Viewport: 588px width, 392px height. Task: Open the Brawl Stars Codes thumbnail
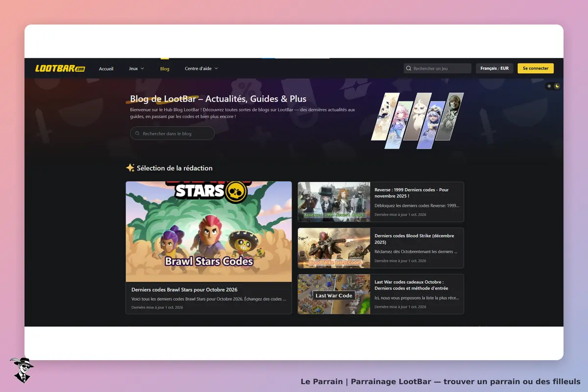pos(209,232)
